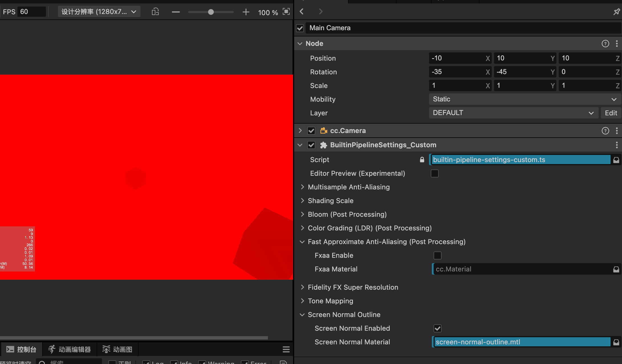Click the Edit button next to Layer
This screenshot has height=364, width=622.
[611, 113]
